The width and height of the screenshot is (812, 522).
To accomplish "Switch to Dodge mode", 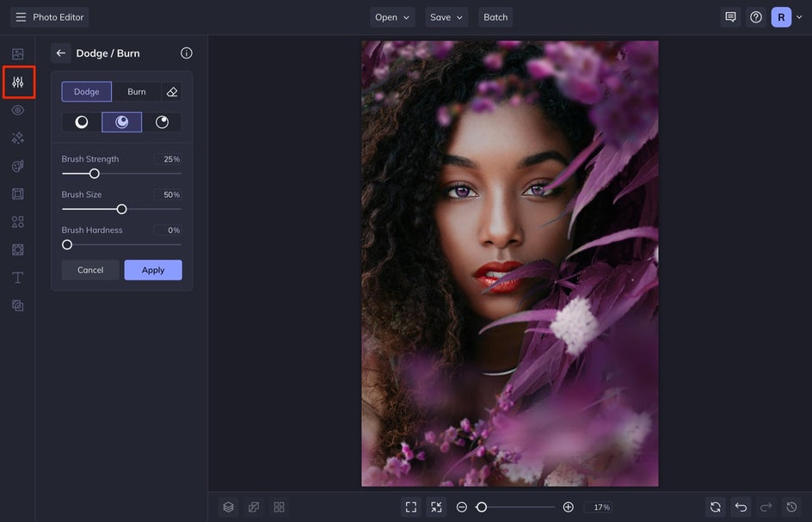I will click(87, 92).
